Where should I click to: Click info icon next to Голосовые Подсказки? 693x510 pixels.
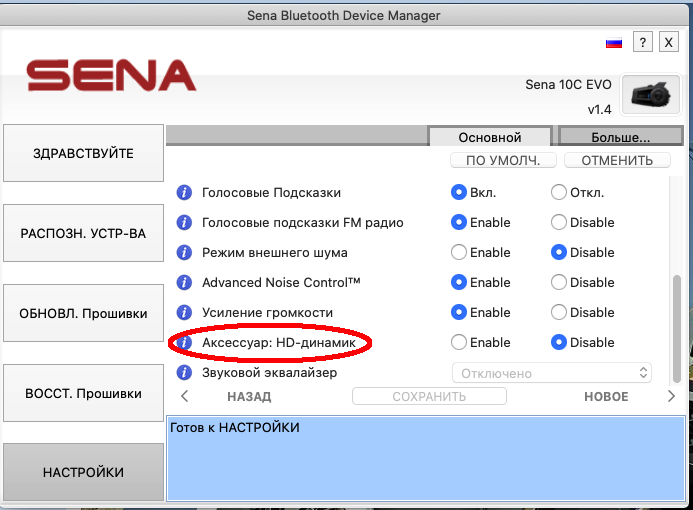pos(184,193)
